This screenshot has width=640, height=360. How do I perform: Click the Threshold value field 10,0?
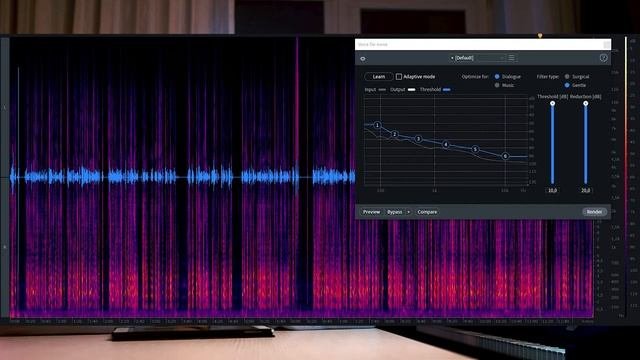pos(552,190)
